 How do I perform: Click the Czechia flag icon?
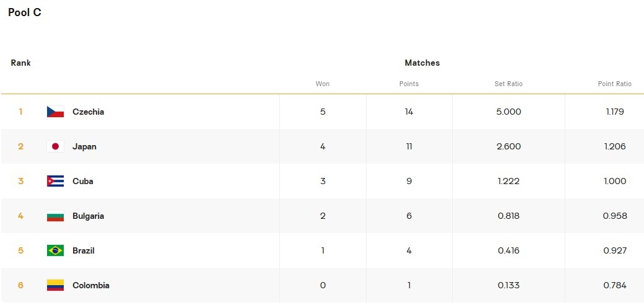point(55,112)
